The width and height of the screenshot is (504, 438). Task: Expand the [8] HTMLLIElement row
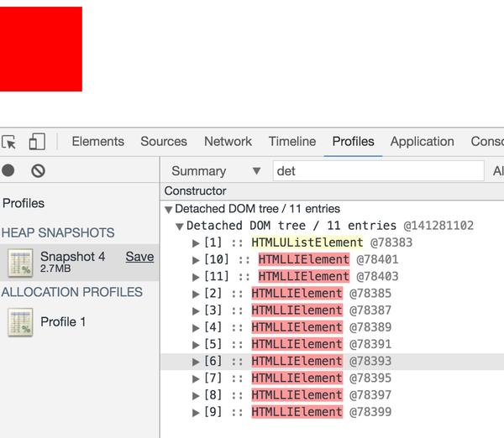coord(196,396)
